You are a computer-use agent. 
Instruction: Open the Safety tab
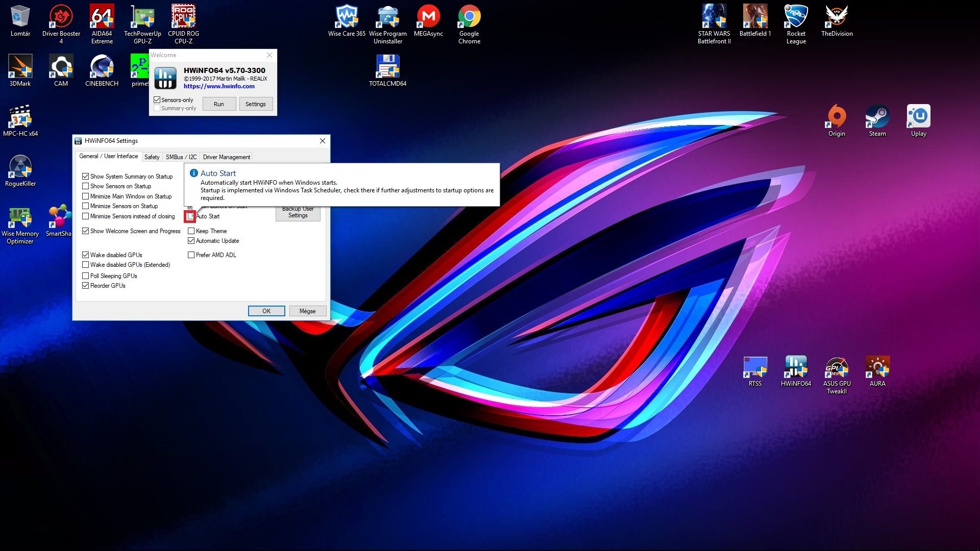[152, 157]
